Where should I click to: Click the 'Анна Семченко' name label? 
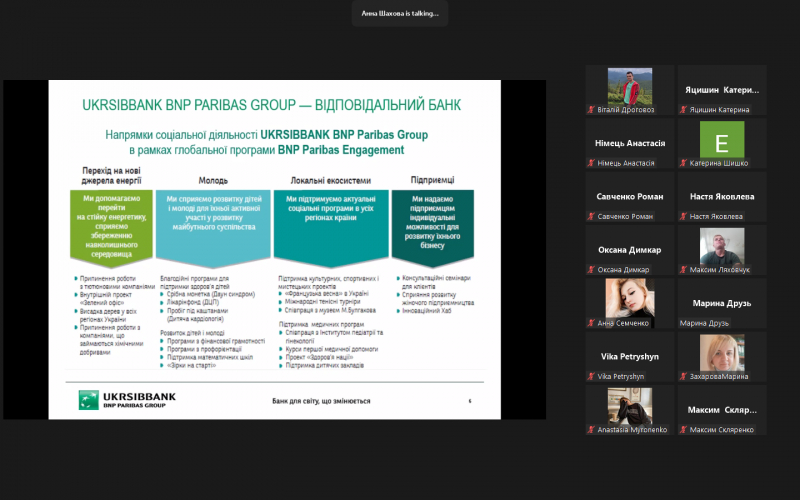click(623, 323)
